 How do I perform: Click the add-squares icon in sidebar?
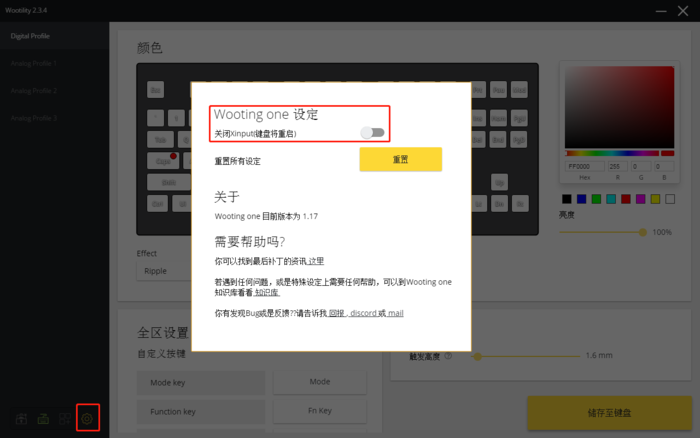point(65,419)
